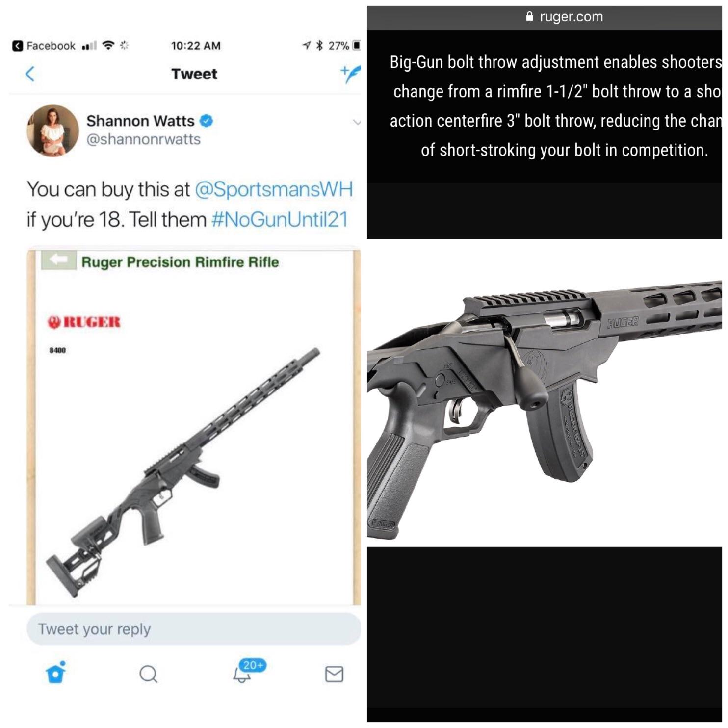728x728 pixels.
Task: Open the Messages envelope tab
Action: click(334, 674)
